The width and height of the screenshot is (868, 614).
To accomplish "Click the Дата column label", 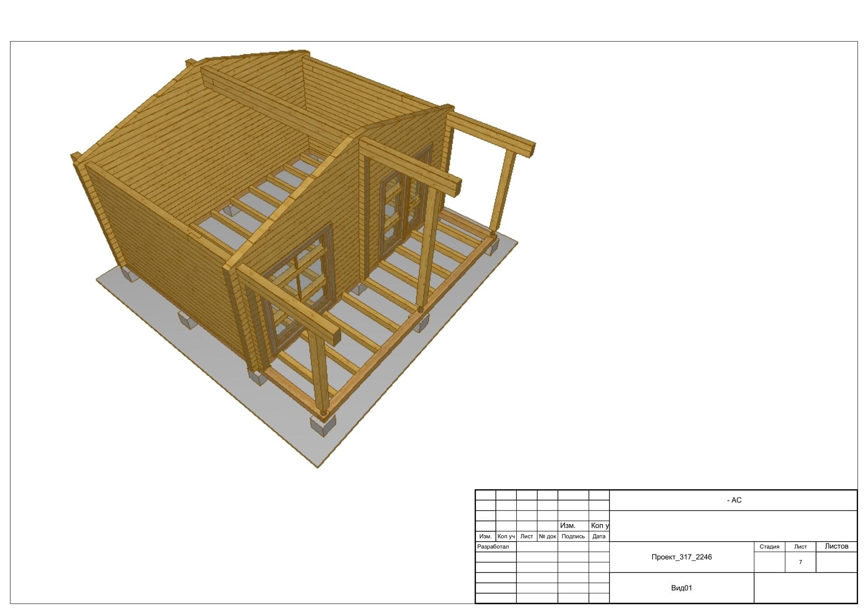I will (x=599, y=536).
